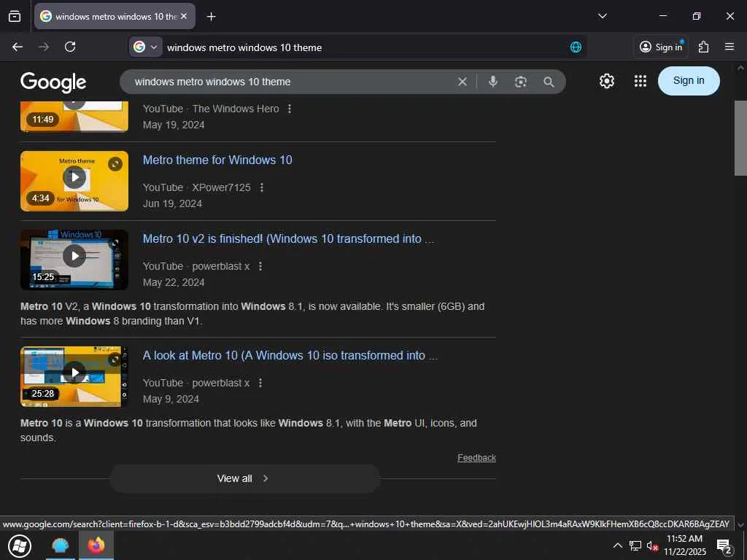The width and height of the screenshot is (747, 560).
Task: Go back to previous page
Action: click(x=18, y=47)
